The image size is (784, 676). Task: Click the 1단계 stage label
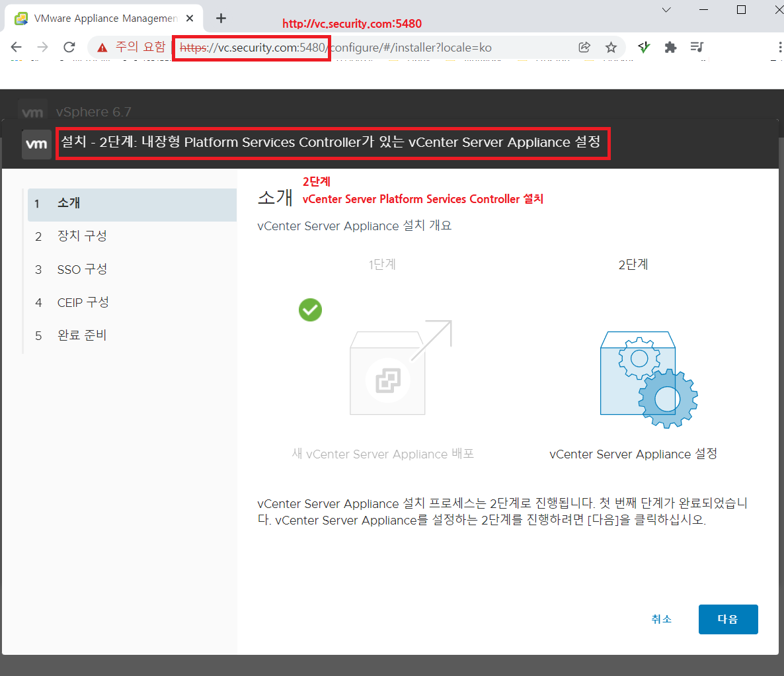(383, 264)
